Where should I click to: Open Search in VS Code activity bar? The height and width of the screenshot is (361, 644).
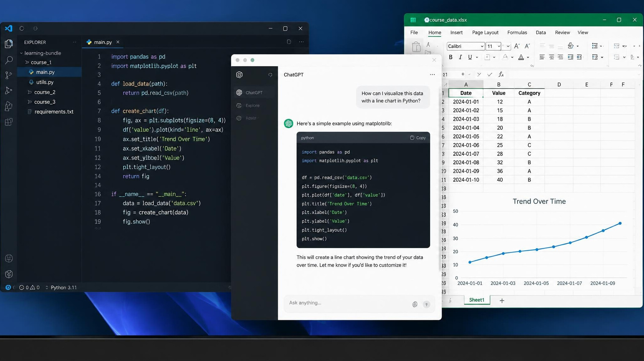click(9, 60)
